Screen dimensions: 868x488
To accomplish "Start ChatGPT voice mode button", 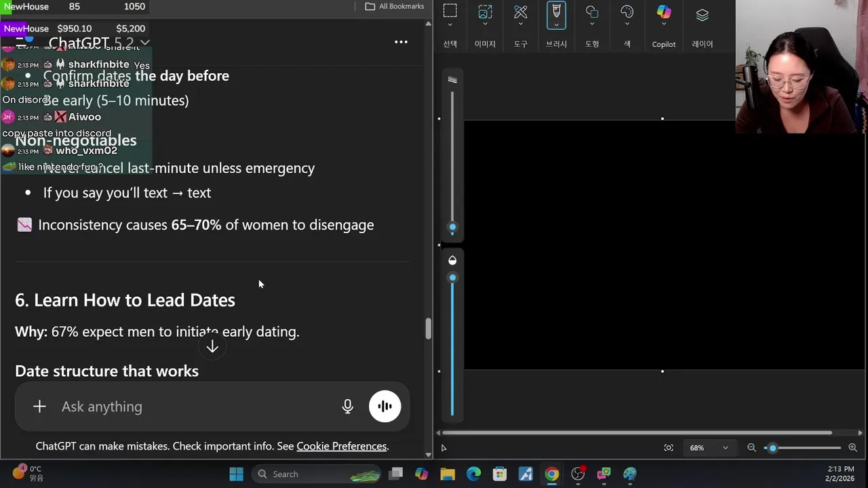I will (384, 406).
